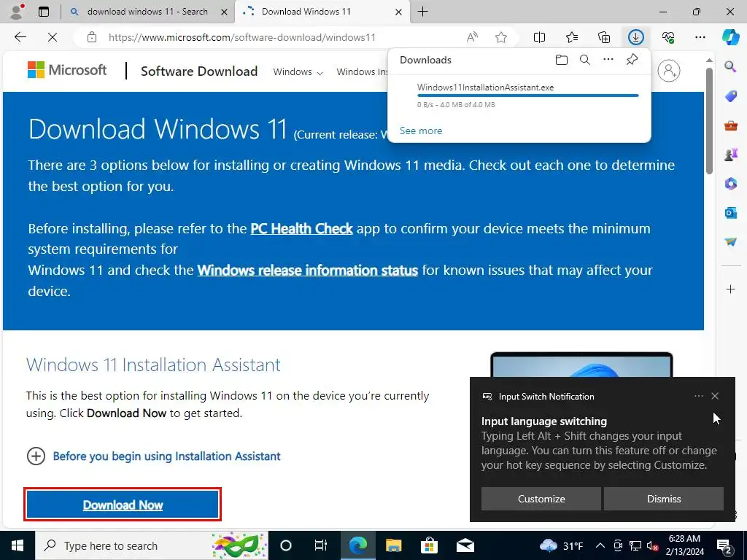Screen dimensions: 747x560
Task: Open the Windows11InstallationAssistant.exe download entry
Action: point(519,96)
